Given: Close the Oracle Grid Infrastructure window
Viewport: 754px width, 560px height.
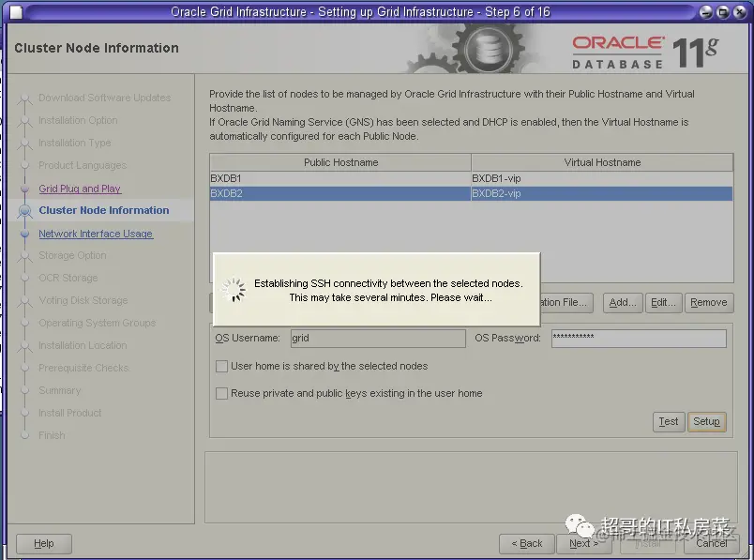Looking at the screenshot, I should (x=740, y=12).
